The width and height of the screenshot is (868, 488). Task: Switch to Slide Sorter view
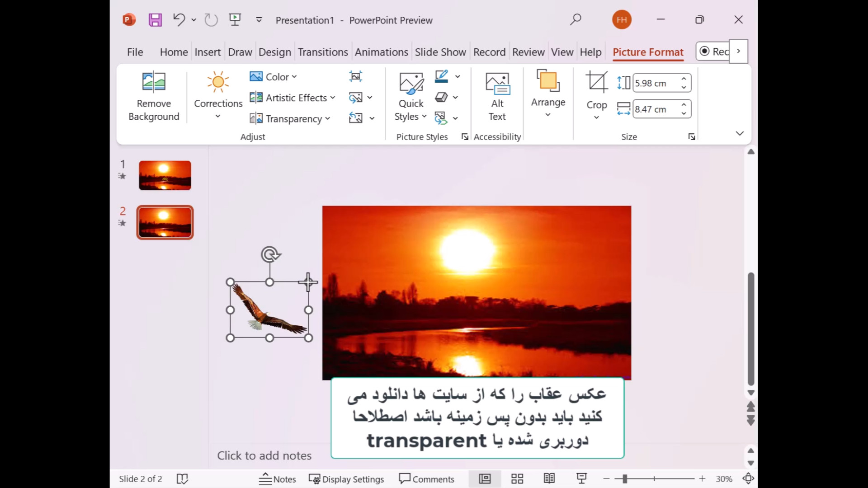pyautogui.click(x=517, y=479)
